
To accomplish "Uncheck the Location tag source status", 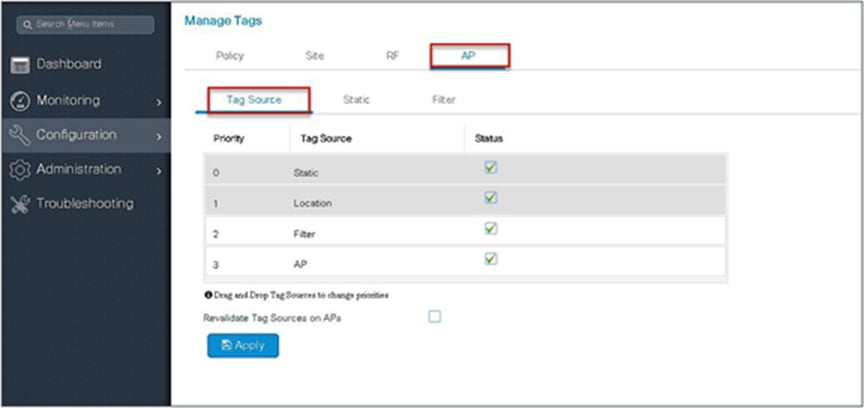I will 491,198.
